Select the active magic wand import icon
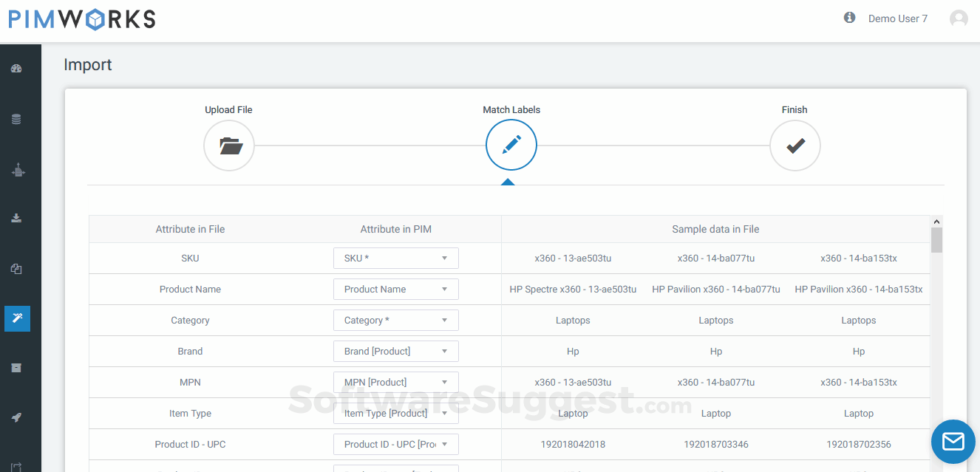980x472 pixels. point(17,318)
